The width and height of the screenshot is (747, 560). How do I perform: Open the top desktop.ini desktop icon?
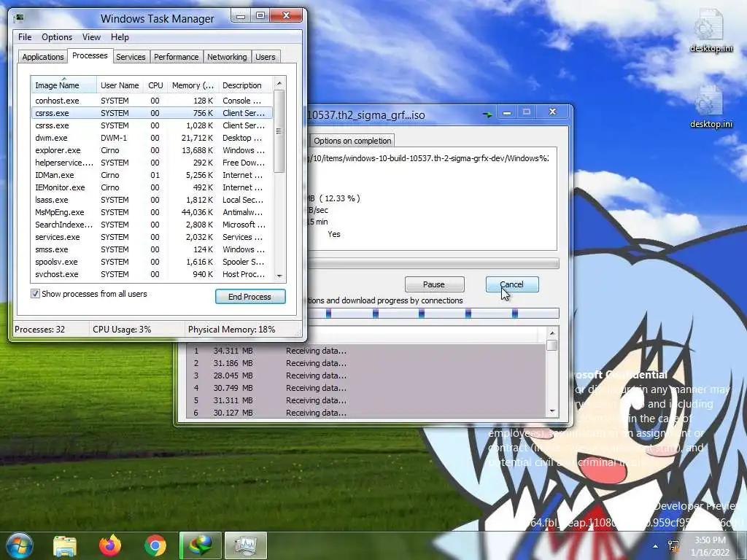coord(711,30)
